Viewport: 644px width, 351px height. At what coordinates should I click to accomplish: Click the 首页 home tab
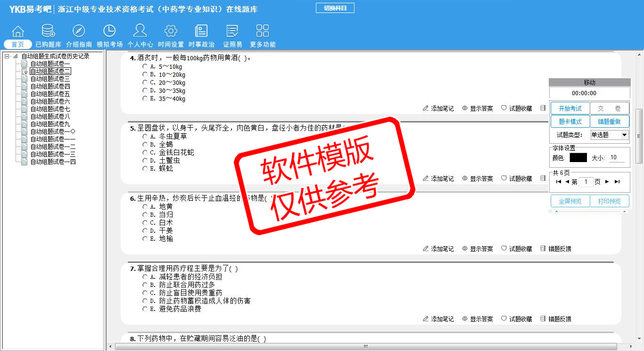click(18, 44)
